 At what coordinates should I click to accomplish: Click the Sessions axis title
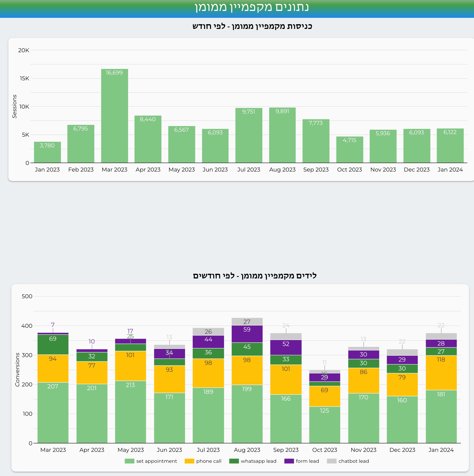(x=14, y=107)
